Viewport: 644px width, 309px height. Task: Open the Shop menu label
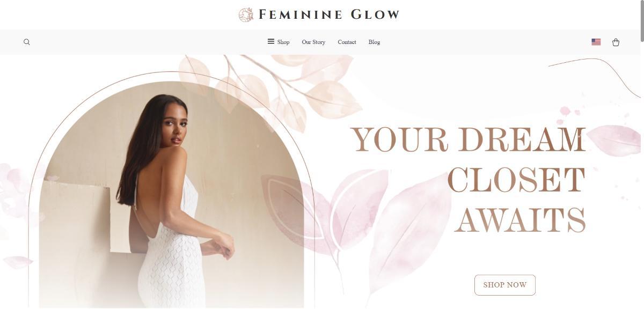point(283,42)
